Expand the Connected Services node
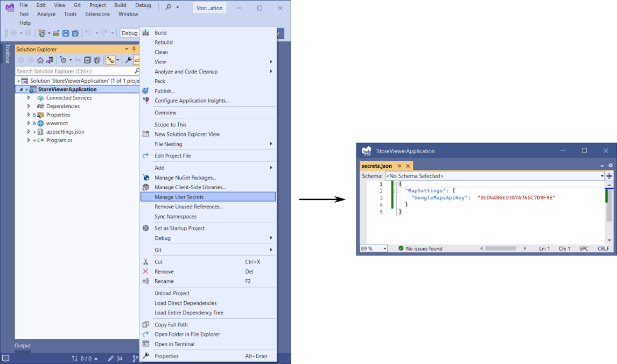This screenshot has height=364, width=617. coord(29,98)
